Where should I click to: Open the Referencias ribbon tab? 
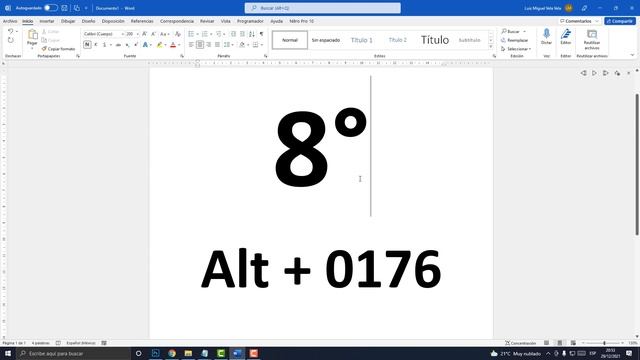(x=142, y=21)
